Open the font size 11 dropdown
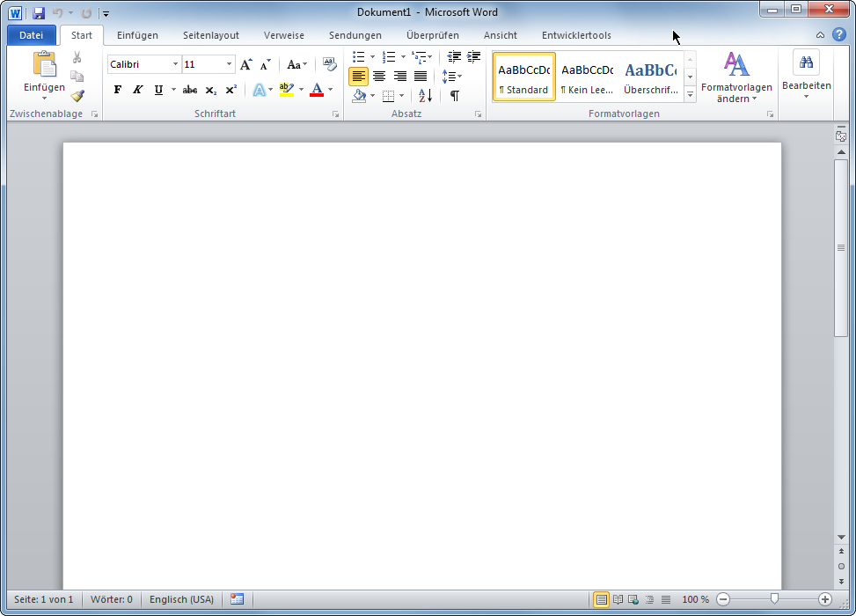 coord(229,64)
